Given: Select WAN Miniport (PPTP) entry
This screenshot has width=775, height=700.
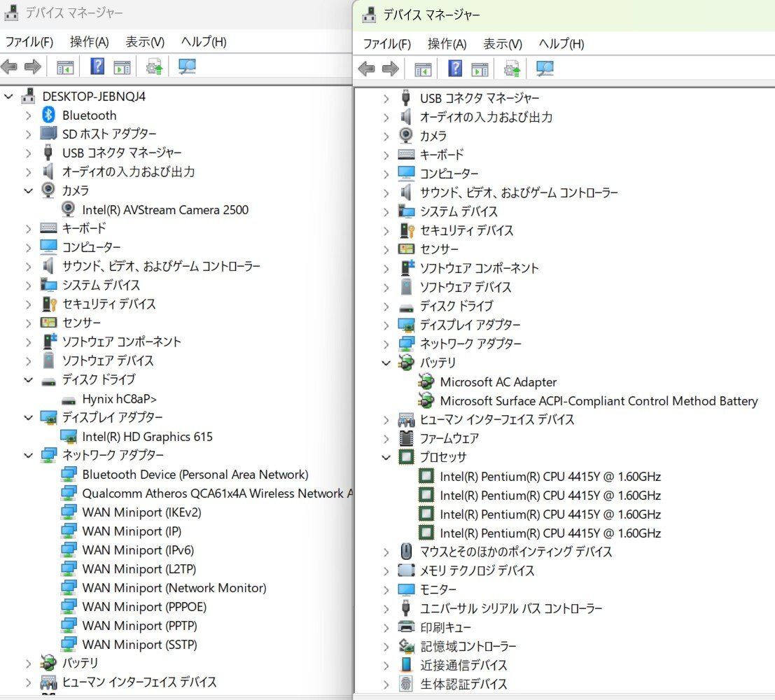Looking at the screenshot, I should click(x=140, y=625).
